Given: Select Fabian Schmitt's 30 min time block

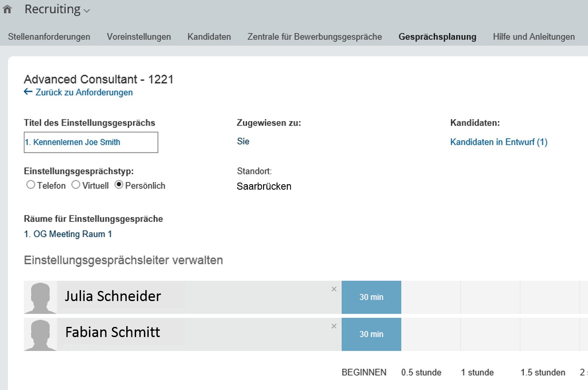Looking at the screenshot, I should pos(371,335).
